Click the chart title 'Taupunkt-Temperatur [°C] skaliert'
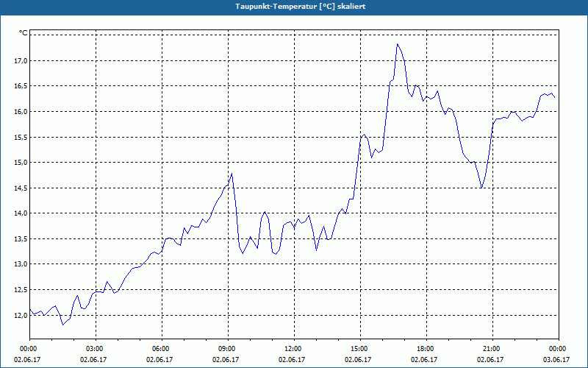 301,7
